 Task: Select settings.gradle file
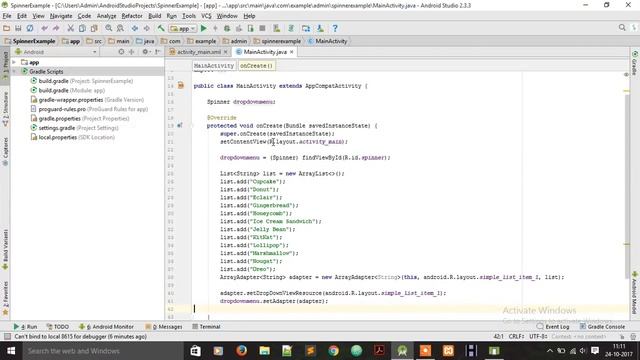coord(78,128)
